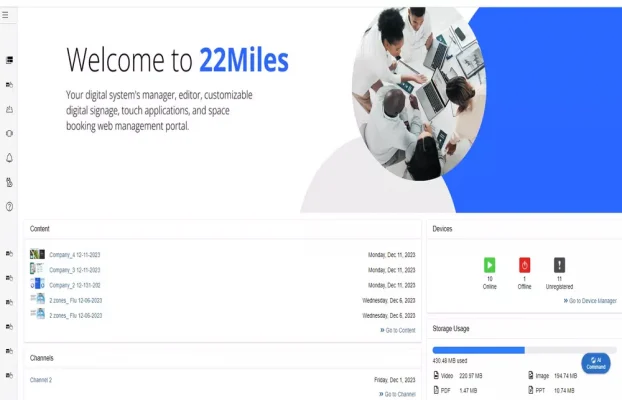The image size is (622, 400).
Task: Click the green Online devices play icon
Action: click(490, 265)
